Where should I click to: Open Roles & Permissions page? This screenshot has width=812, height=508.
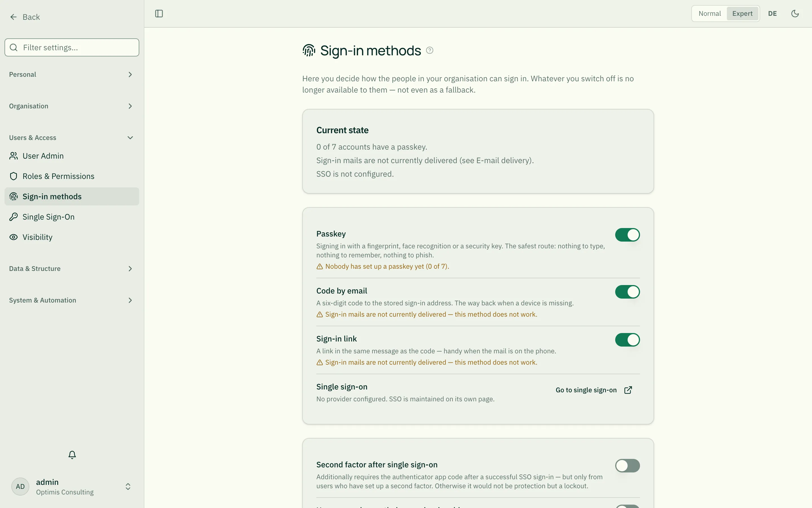pyautogui.click(x=72, y=176)
